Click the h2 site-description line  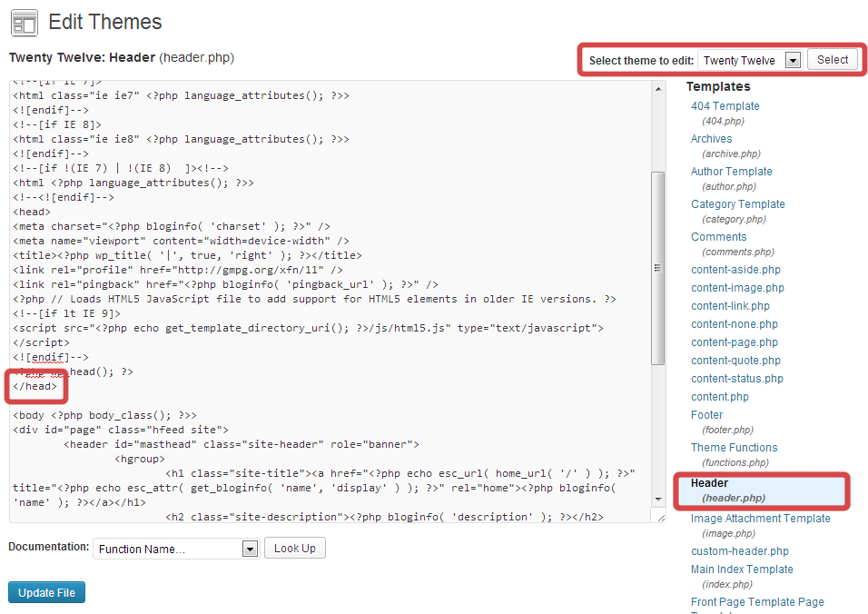(384, 517)
